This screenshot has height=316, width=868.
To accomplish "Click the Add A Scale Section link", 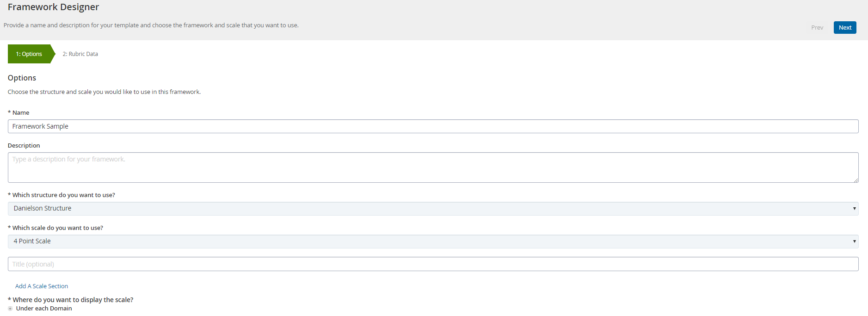I will [42, 286].
